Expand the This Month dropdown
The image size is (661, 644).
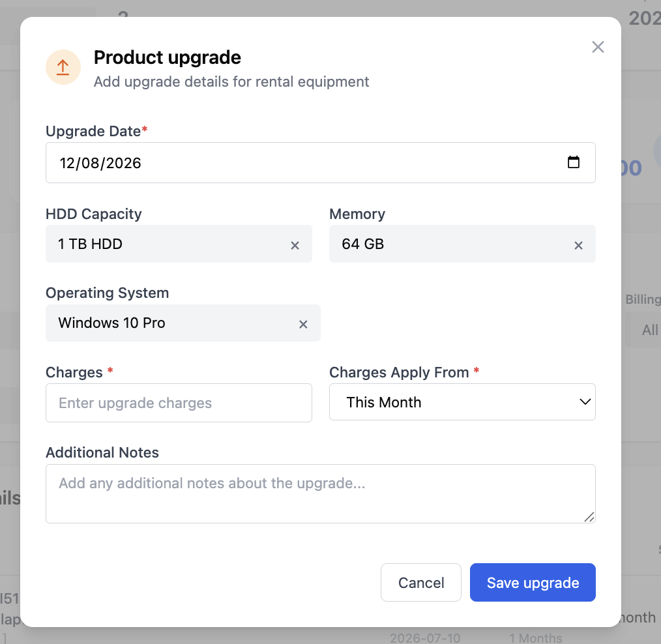(x=462, y=402)
